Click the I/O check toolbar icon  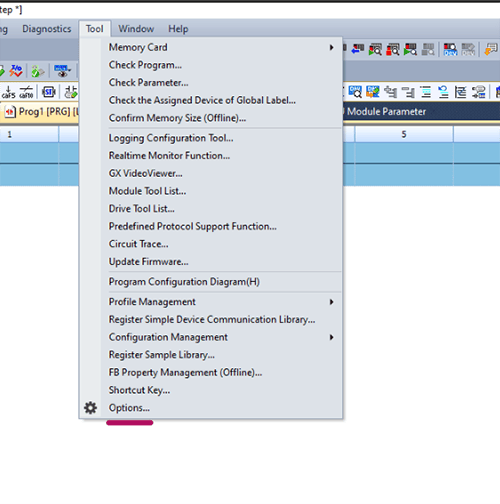[x=16, y=70]
